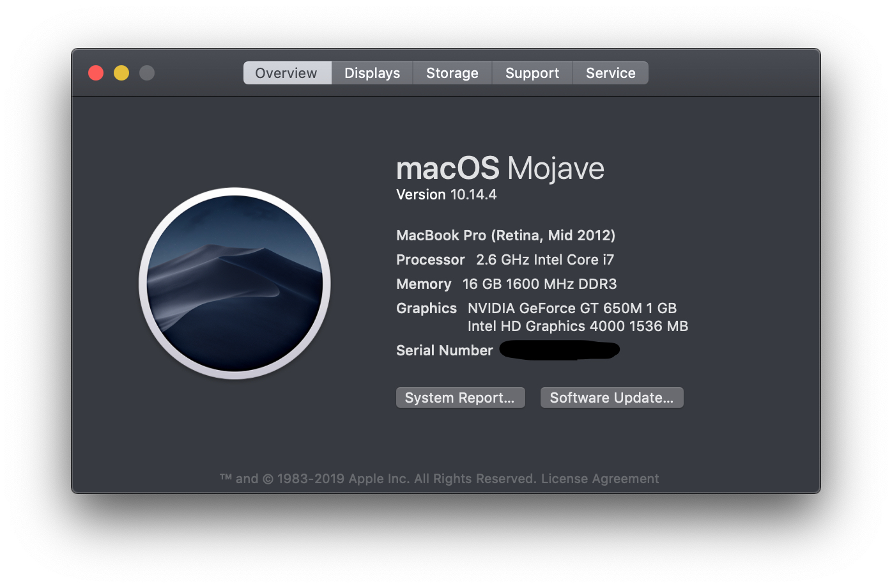Close the window with the red button
Viewport: 892px width, 588px height.
click(96, 73)
